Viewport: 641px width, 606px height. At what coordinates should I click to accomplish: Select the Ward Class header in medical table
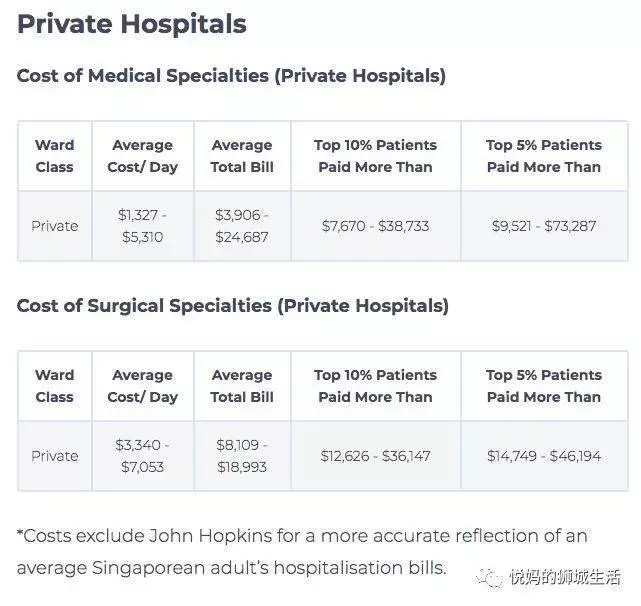pyautogui.click(x=54, y=156)
